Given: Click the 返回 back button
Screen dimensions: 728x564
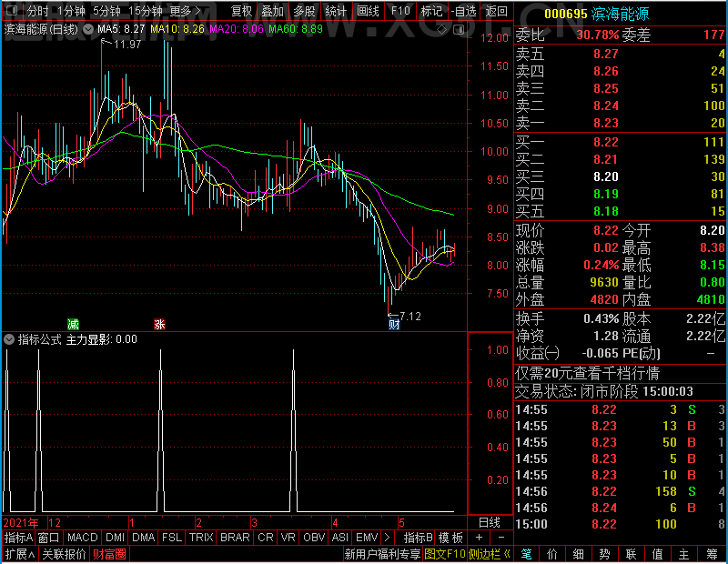Looking at the screenshot, I should point(497,11).
